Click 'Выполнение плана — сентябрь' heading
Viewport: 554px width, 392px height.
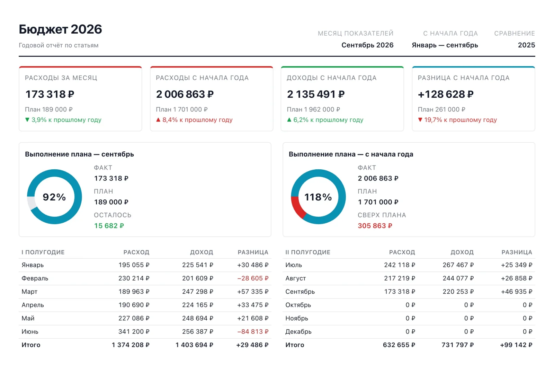(x=79, y=154)
